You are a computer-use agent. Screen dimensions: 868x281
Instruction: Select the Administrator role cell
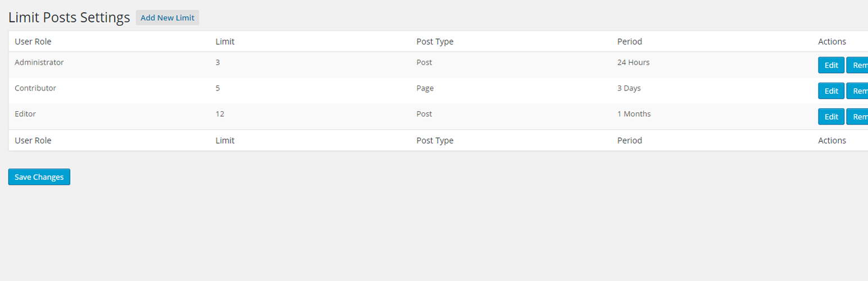point(39,62)
